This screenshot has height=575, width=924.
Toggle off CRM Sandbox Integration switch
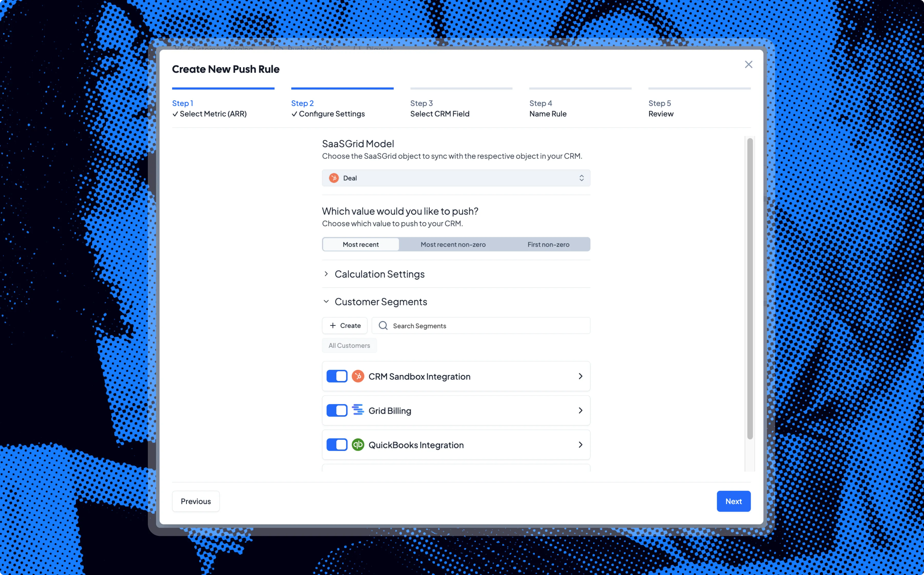(337, 376)
